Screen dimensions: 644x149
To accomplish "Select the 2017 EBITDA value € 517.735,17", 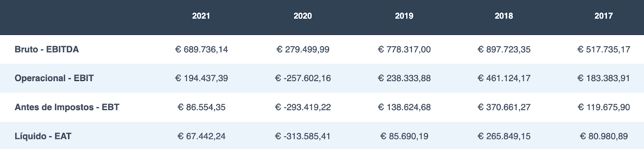I will [x=604, y=49].
